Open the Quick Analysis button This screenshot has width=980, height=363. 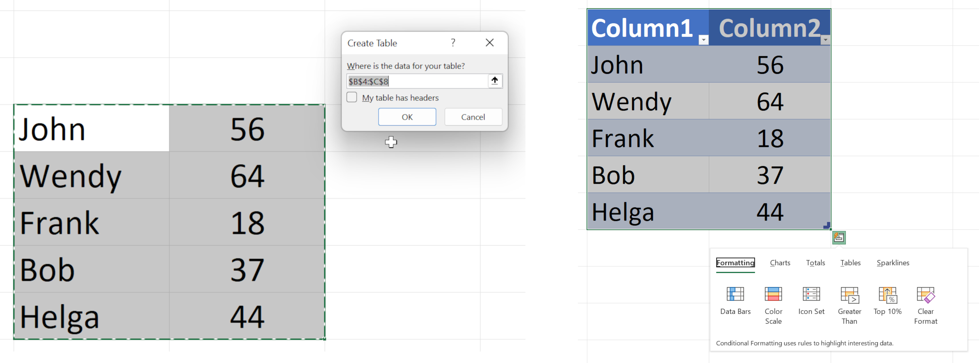[839, 237]
